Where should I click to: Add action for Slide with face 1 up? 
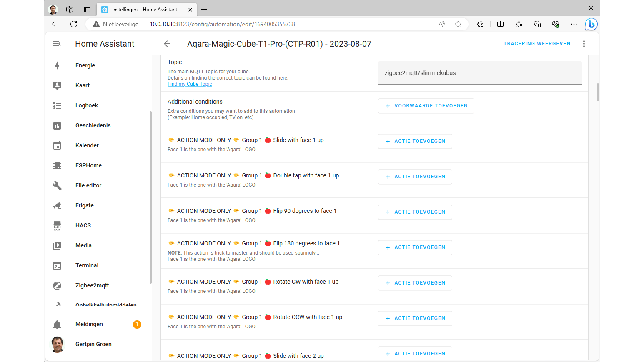415,141
